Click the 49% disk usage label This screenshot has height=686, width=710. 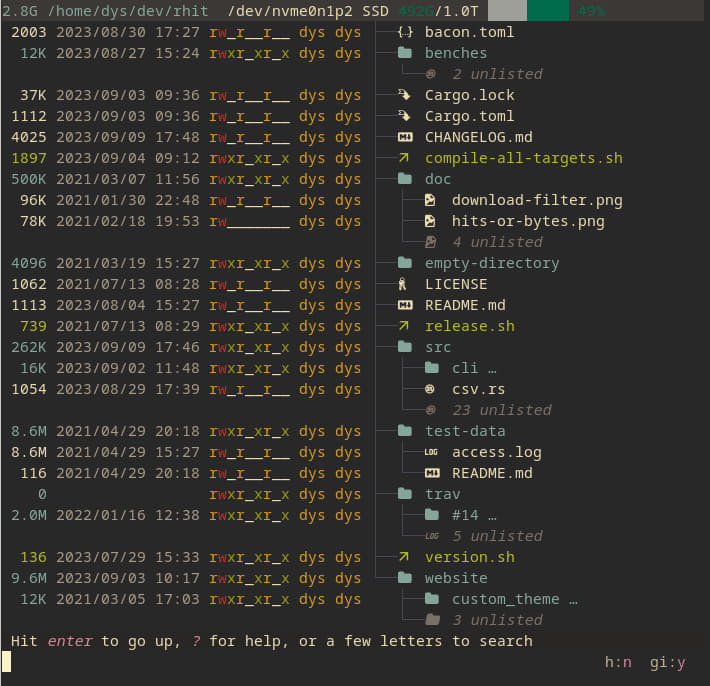pyautogui.click(x=591, y=11)
